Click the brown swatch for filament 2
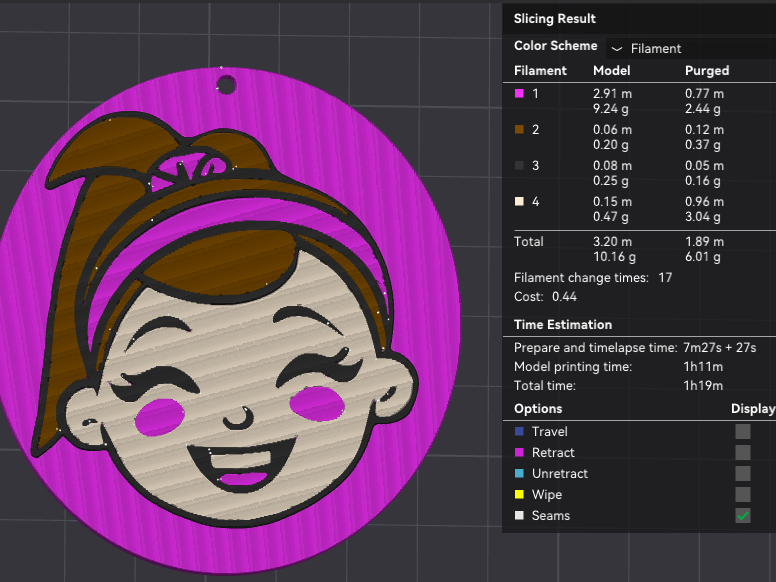The image size is (776, 582). (519, 130)
